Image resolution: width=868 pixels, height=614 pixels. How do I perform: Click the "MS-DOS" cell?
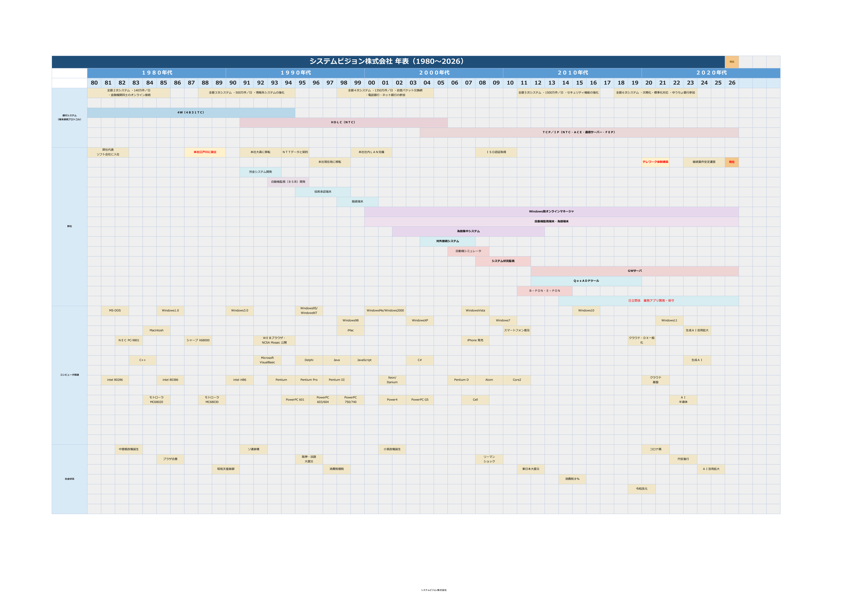click(x=115, y=311)
